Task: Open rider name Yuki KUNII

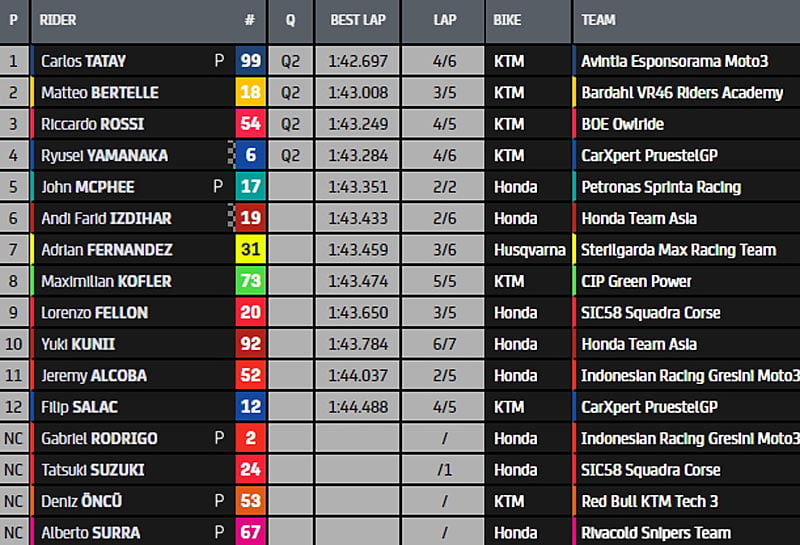Action: [x=78, y=344]
